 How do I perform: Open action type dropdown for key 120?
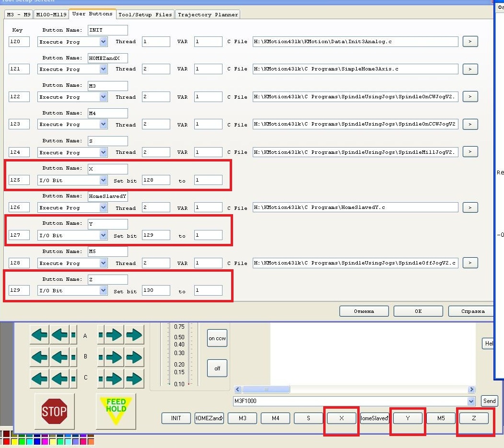(x=103, y=41)
